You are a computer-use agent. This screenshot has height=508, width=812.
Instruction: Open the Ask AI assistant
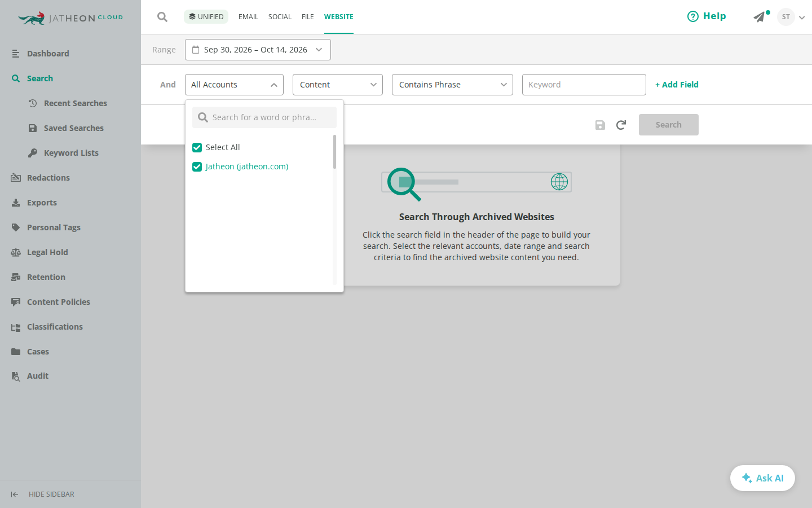pyautogui.click(x=762, y=478)
